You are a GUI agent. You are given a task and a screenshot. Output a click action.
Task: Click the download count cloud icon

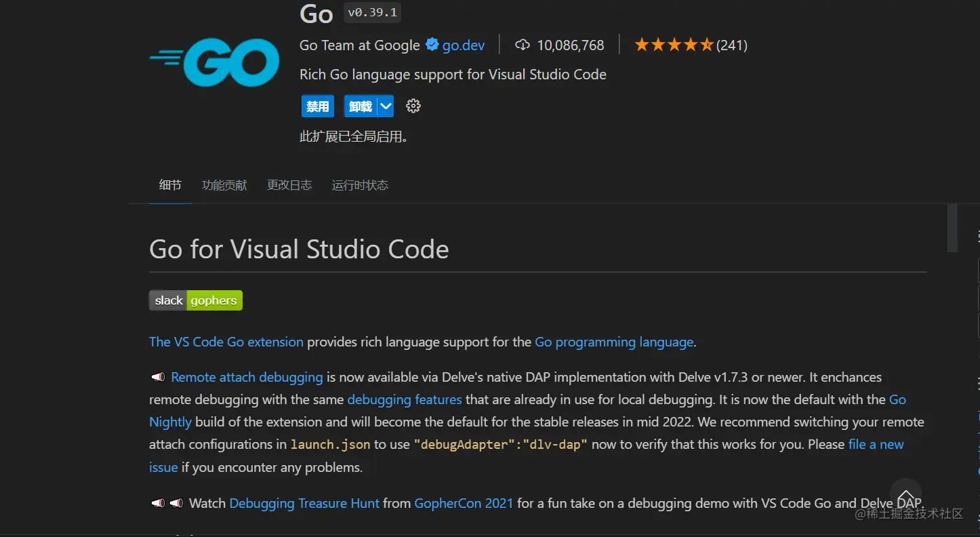523,45
